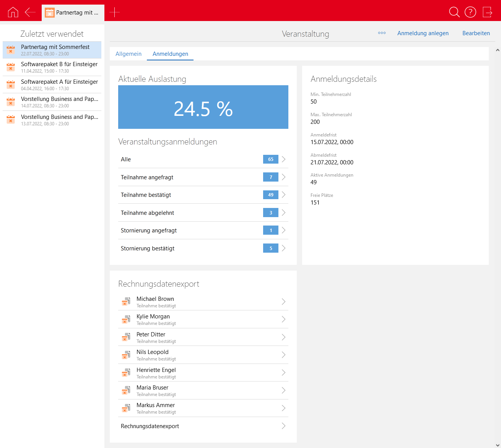Expand the Alle registrations row chevron
Viewport: 501px width, 448px height.
coord(283,159)
